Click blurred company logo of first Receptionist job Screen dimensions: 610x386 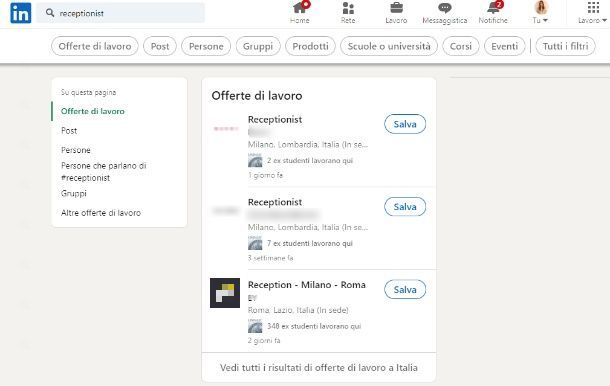point(225,128)
